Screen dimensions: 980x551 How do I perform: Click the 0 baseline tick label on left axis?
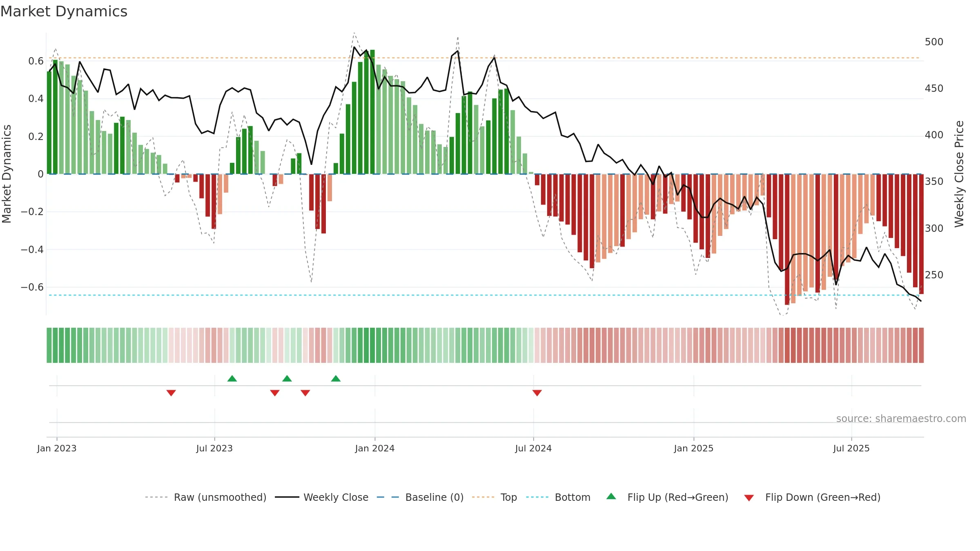pyautogui.click(x=40, y=174)
